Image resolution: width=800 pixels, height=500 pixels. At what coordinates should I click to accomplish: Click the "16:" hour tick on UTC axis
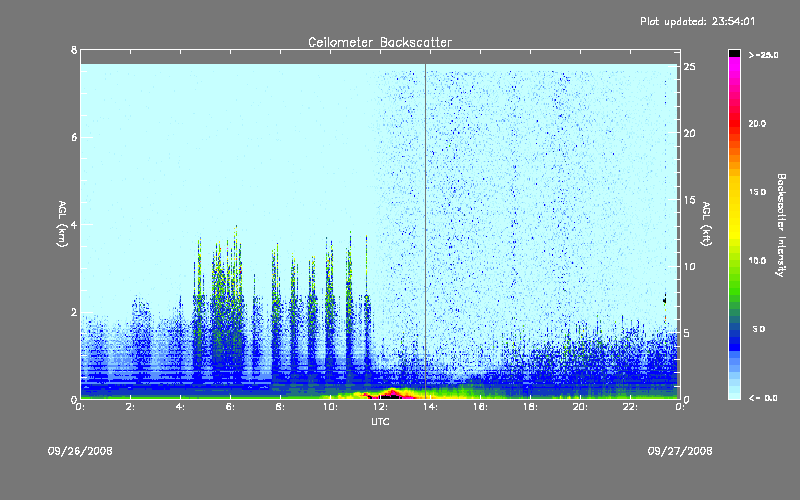tap(481, 407)
